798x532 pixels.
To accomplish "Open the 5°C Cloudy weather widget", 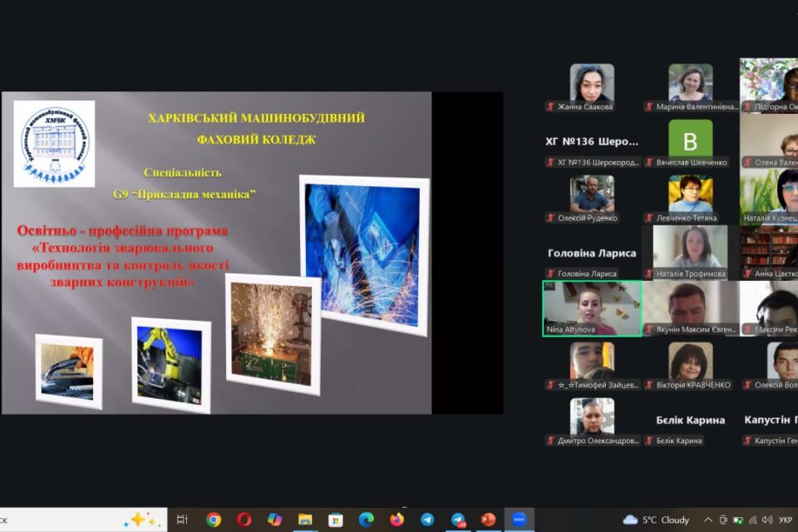I will (x=656, y=520).
